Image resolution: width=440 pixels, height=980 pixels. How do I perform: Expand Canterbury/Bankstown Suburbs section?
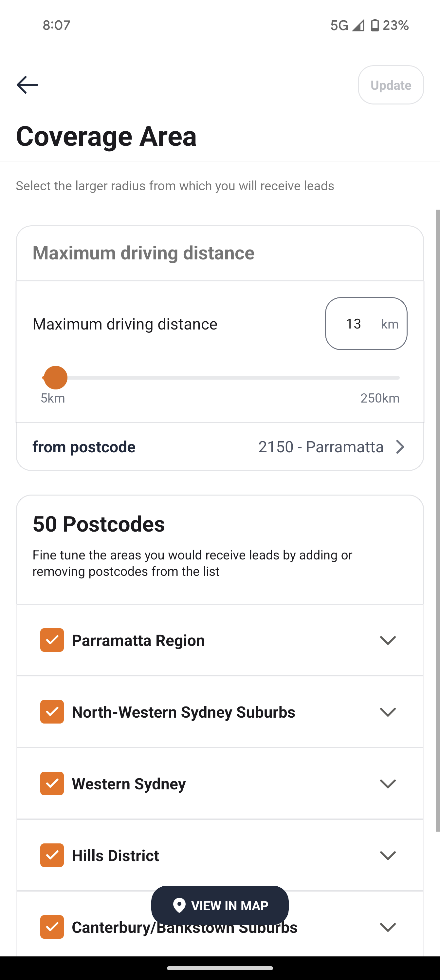pyautogui.click(x=388, y=927)
